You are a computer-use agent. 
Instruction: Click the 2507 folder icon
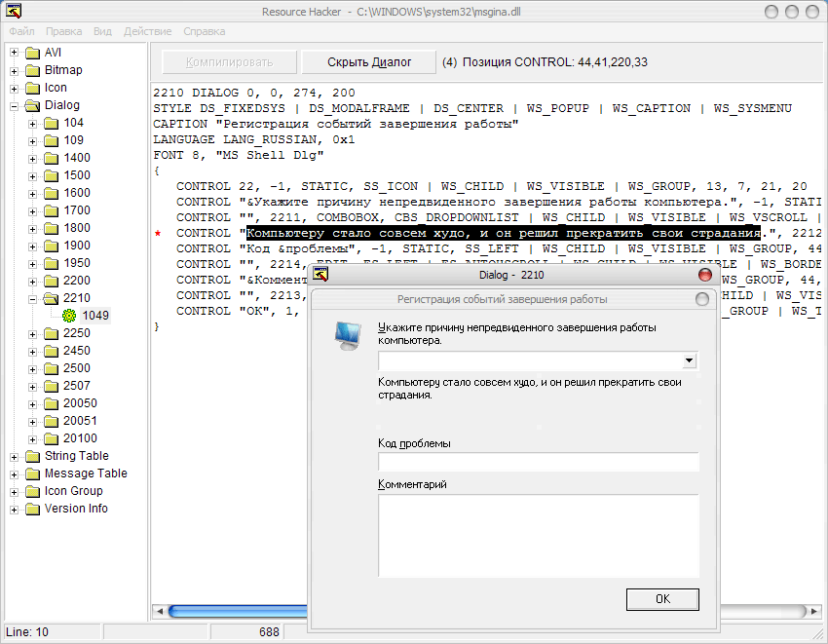(52, 386)
